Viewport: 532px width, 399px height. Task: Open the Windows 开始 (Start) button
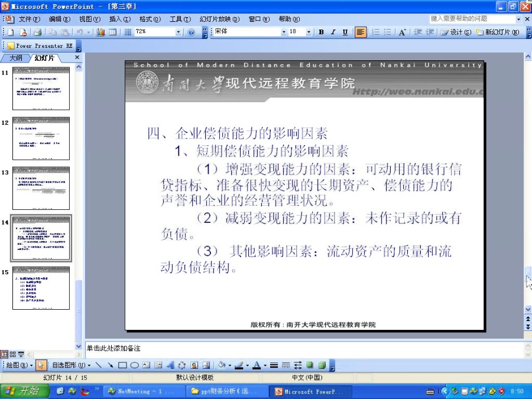click(24, 391)
